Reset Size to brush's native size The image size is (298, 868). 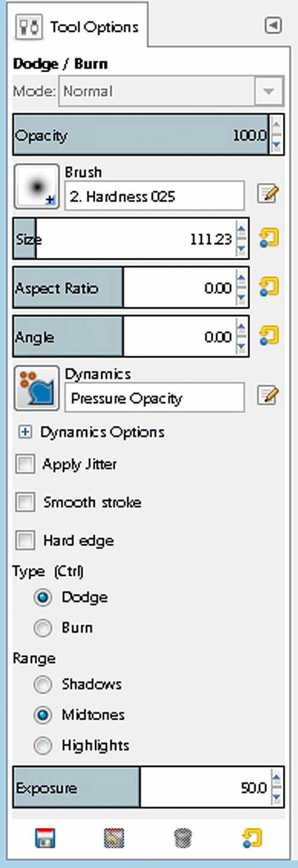click(269, 238)
